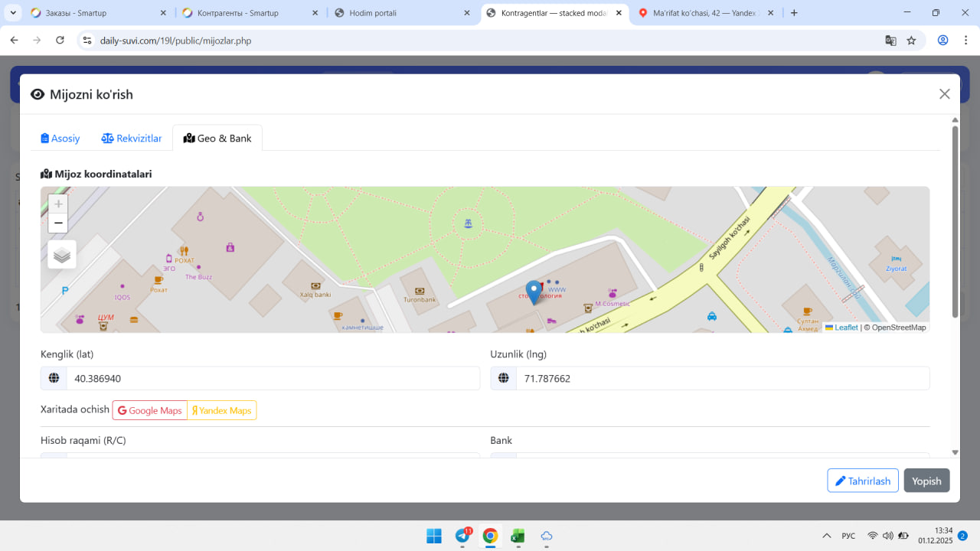Show hidden system tray icons
The image size is (980, 551).
point(826,536)
